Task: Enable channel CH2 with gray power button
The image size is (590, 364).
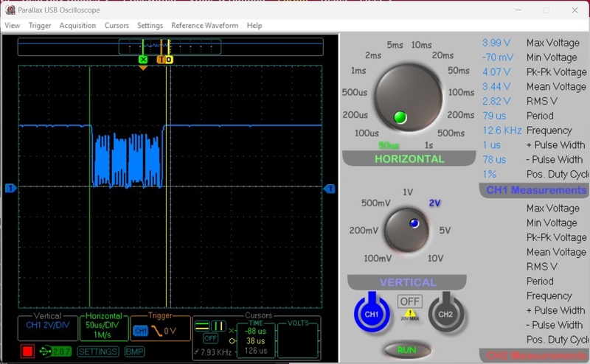Action: [445, 313]
